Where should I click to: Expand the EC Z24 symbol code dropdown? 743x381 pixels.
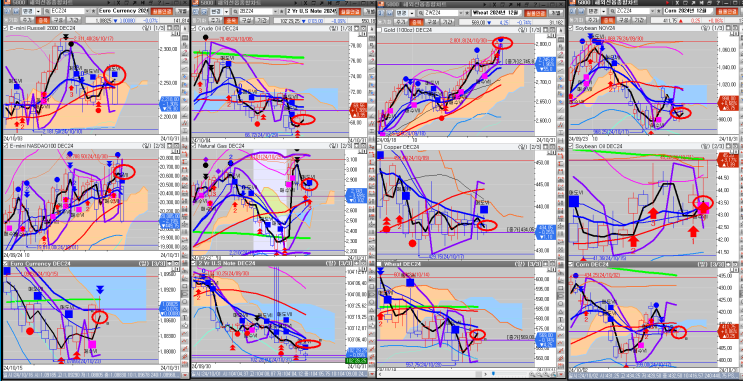point(87,11)
